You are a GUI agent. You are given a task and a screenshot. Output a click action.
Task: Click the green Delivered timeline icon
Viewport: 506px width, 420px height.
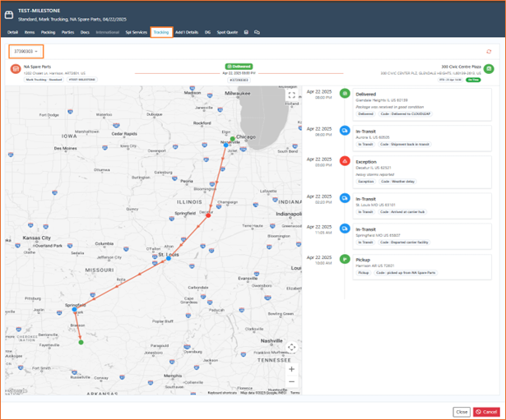345,94
